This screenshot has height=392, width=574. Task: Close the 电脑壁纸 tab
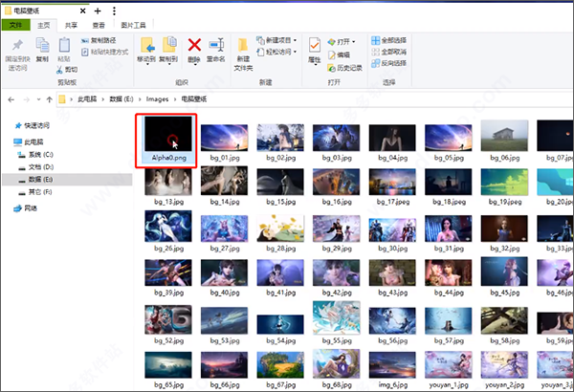pyautogui.click(x=82, y=11)
